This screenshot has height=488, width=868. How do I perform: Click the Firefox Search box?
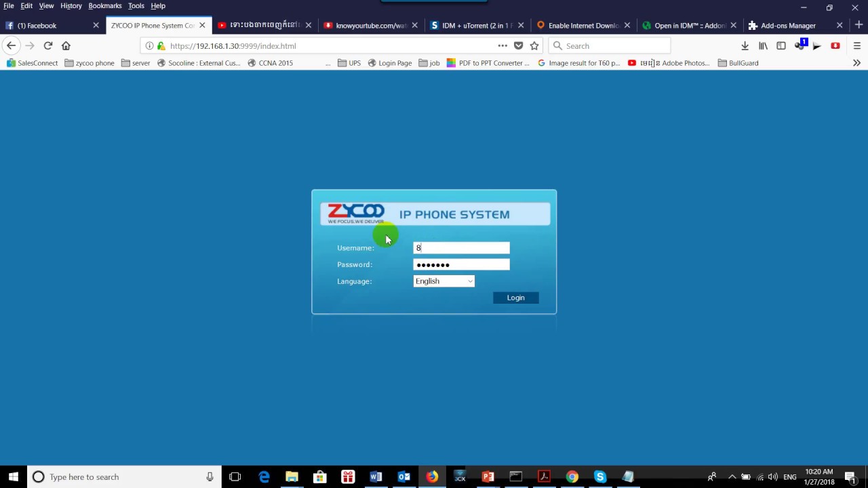point(609,45)
